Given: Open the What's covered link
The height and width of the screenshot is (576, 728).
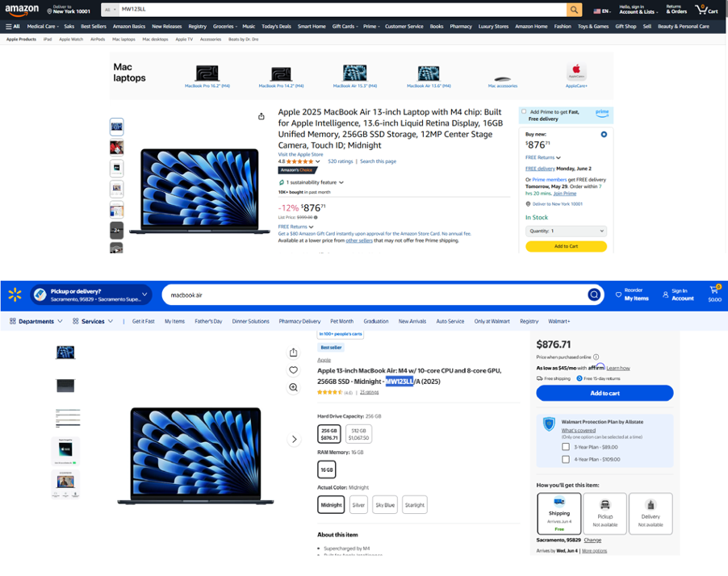Looking at the screenshot, I should click(579, 430).
